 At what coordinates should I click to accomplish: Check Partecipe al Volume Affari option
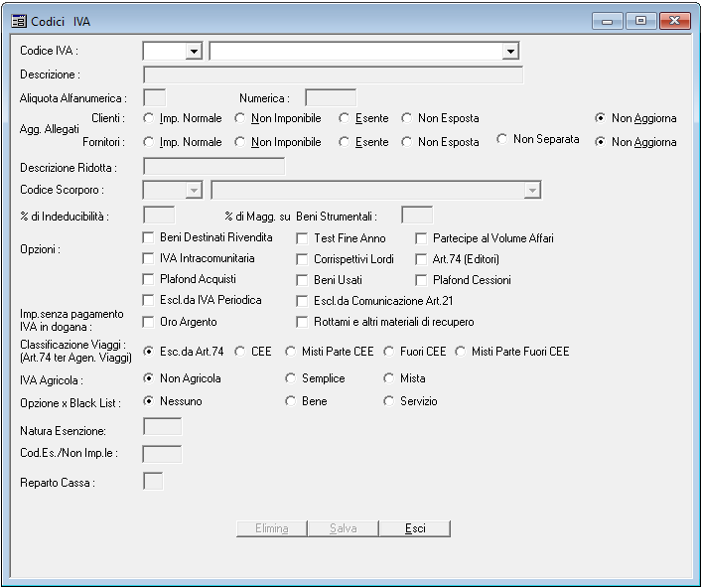pyautogui.click(x=421, y=238)
